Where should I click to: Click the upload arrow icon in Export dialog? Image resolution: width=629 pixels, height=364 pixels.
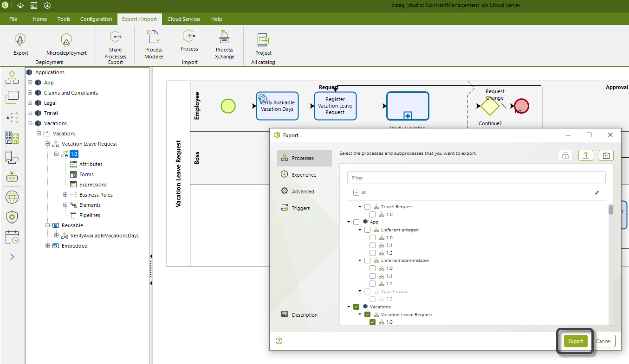(x=586, y=156)
